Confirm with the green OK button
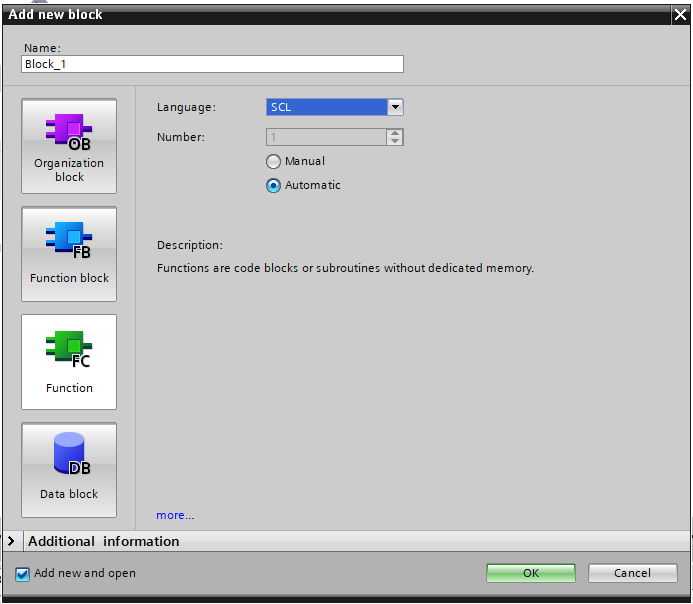This screenshot has height=604, width=693. (x=531, y=573)
